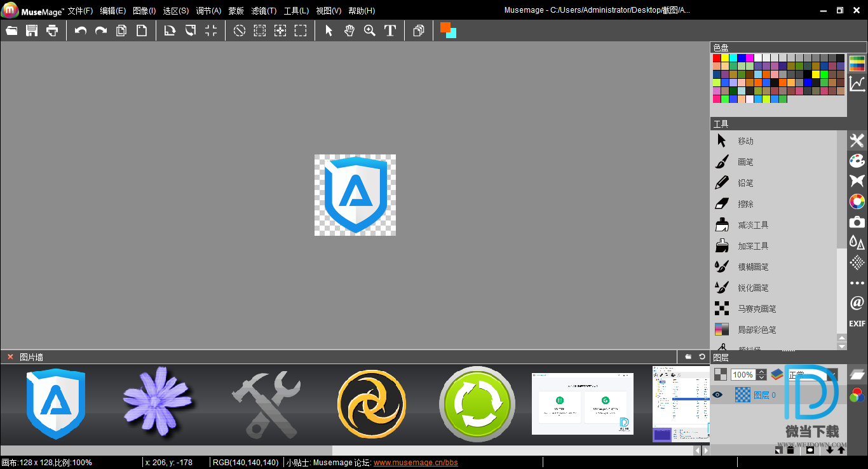This screenshot has width=868, height=469.
Task: Undo the last action in the toolbar
Action: 81,31
